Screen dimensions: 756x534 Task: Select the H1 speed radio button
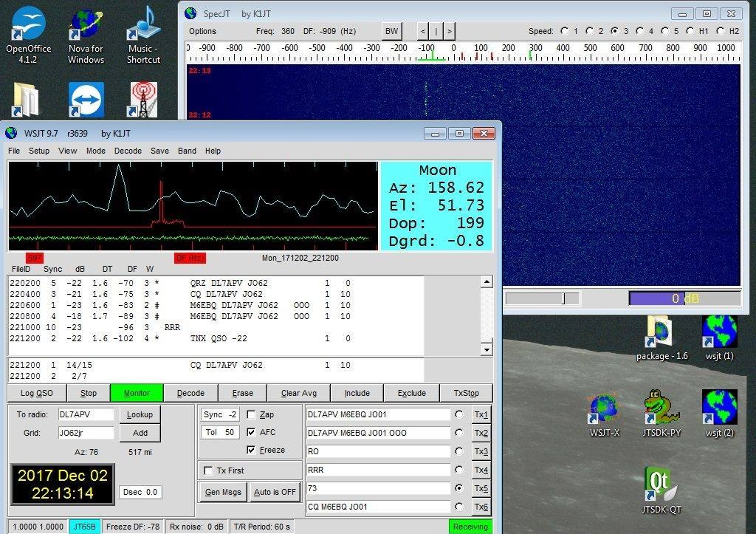pyautogui.click(x=690, y=31)
